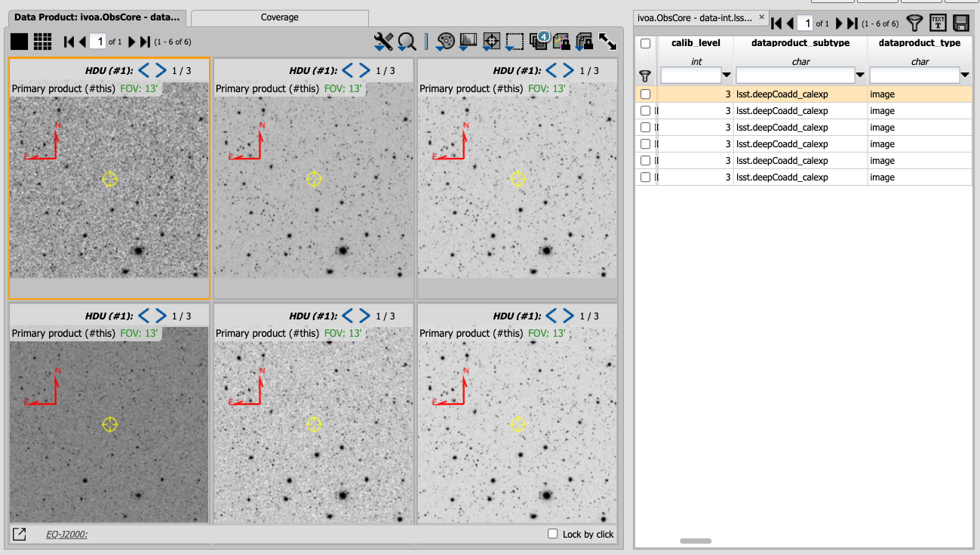Open the color palette dropdown

click(x=446, y=42)
